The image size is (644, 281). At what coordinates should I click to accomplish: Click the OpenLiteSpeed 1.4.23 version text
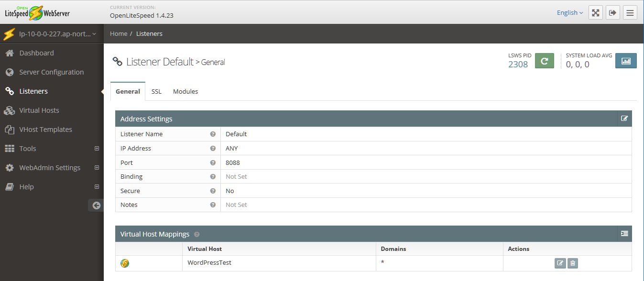click(142, 15)
